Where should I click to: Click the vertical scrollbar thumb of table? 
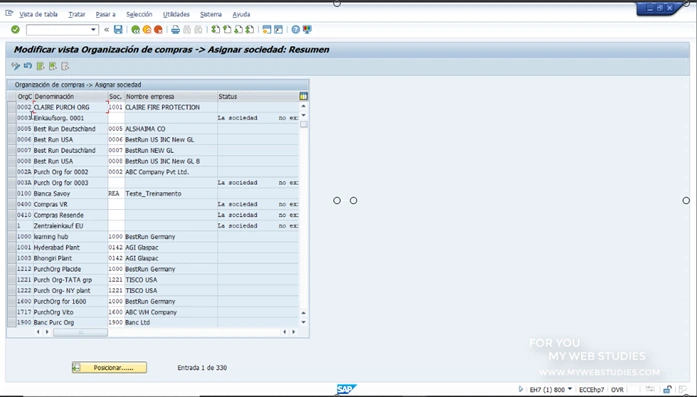point(304,124)
